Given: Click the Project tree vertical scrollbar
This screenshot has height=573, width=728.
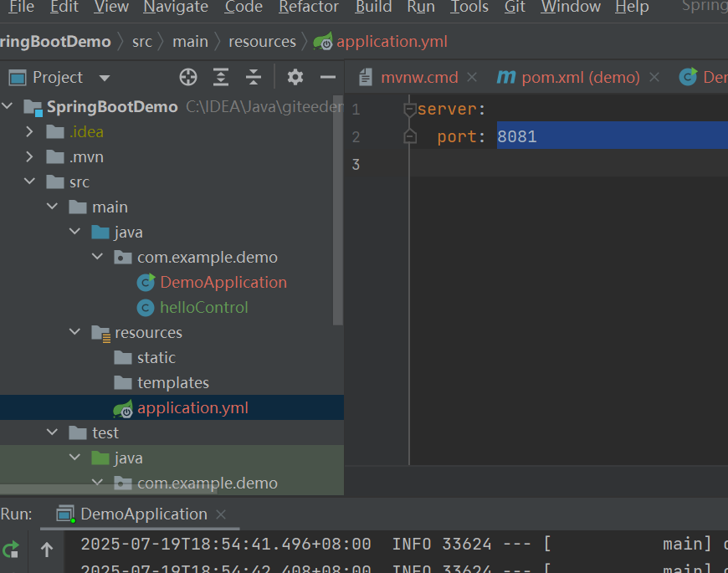Looking at the screenshot, I should (x=338, y=210).
